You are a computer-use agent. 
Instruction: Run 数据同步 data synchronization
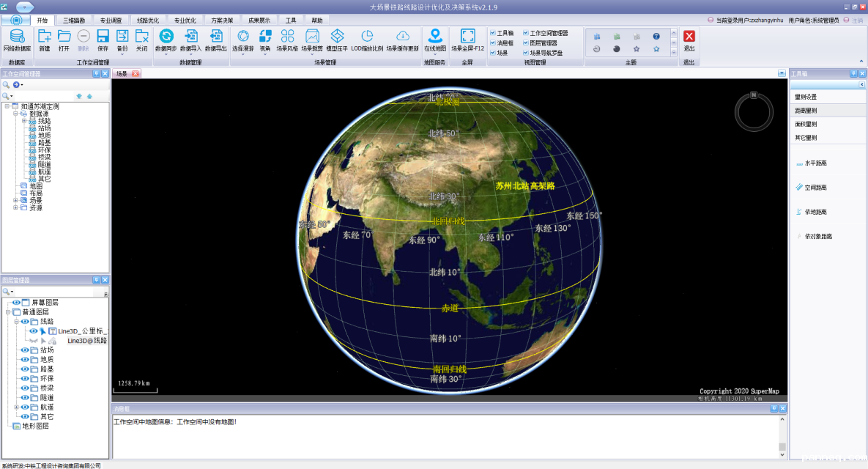[x=166, y=37]
